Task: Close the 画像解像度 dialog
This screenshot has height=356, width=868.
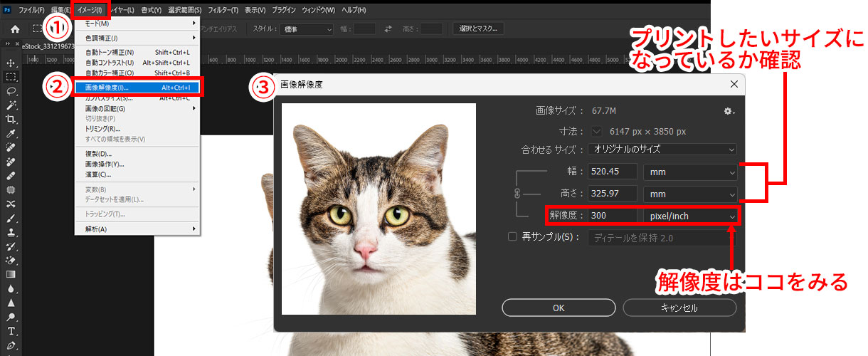Action: 734,84
